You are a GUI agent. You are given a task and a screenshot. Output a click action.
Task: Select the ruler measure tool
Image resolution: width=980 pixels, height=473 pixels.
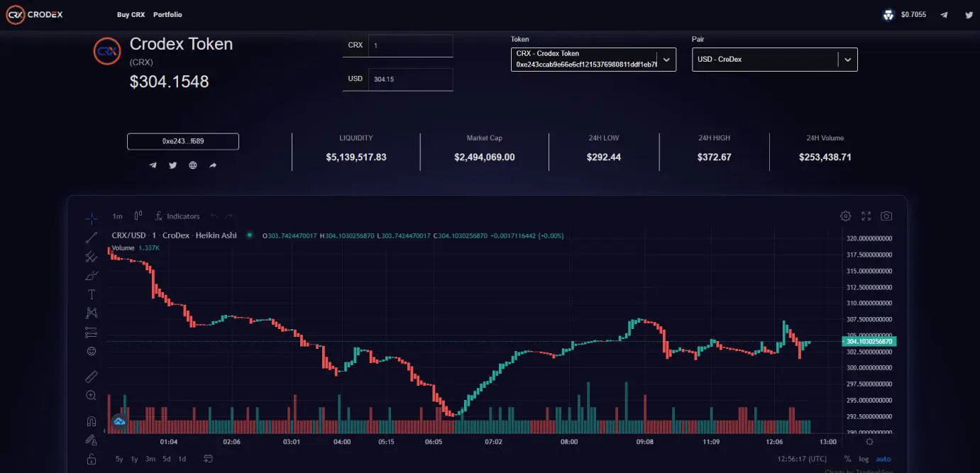click(91, 377)
